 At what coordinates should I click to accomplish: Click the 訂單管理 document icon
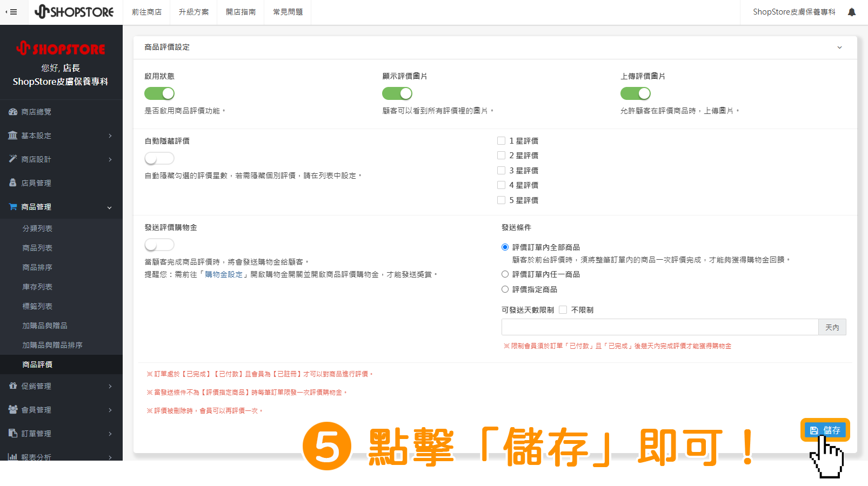tap(13, 434)
